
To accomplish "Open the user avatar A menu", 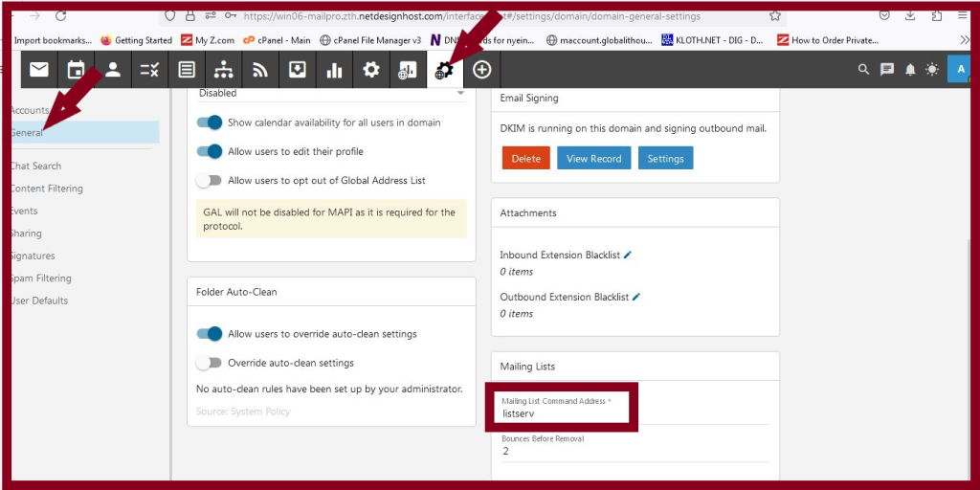I will [959, 69].
